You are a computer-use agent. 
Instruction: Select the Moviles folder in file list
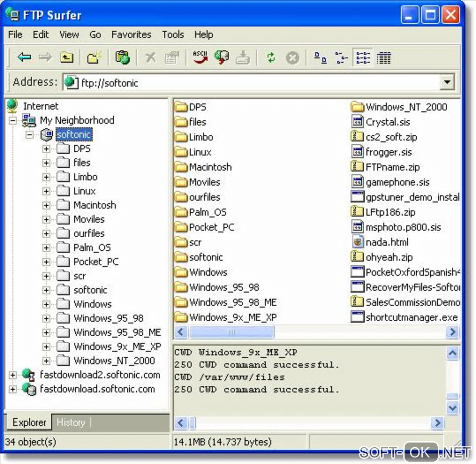click(x=198, y=182)
